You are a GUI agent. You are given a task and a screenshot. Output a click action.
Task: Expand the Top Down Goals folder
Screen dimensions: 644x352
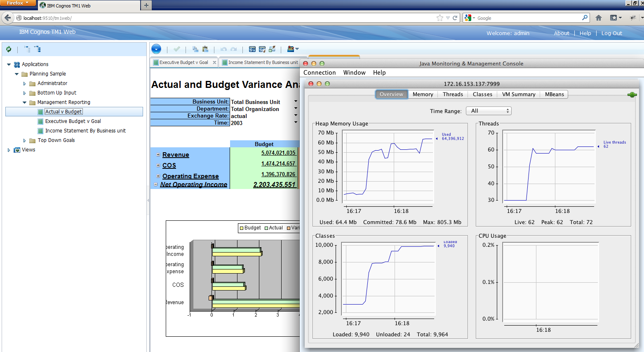(24, 140)
